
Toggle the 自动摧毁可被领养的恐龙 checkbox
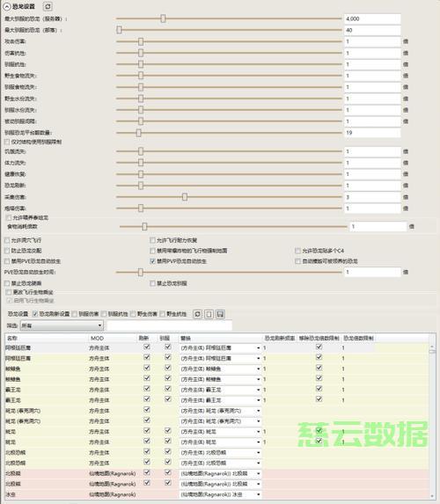pos(297,261)
